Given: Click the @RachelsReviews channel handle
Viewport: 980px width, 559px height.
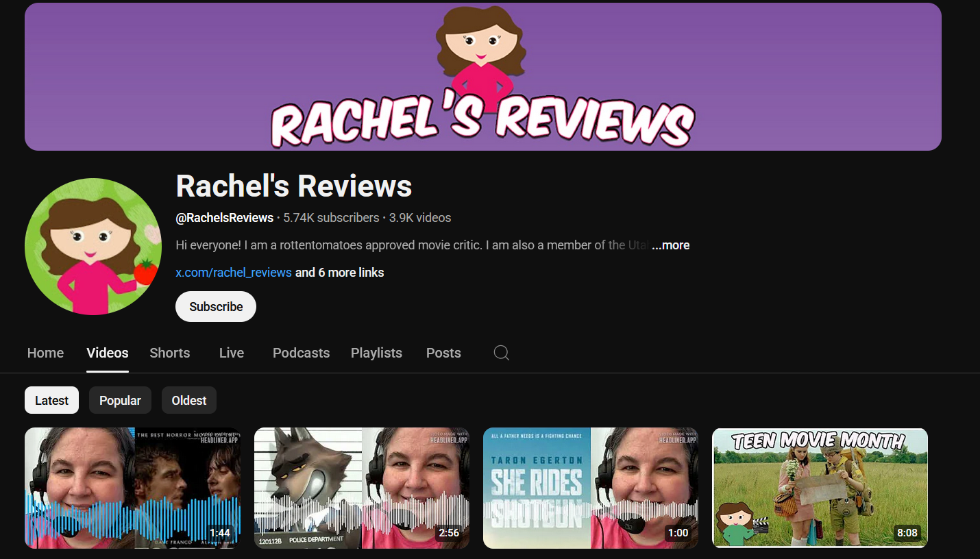Looking at the screenshot, I should pyautogui.click(x=225, y=218).
